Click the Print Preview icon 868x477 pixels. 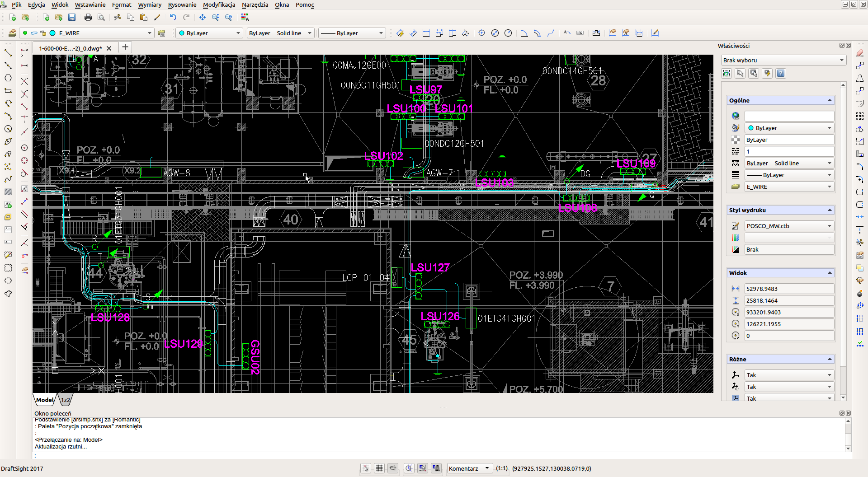pos(101,17)
